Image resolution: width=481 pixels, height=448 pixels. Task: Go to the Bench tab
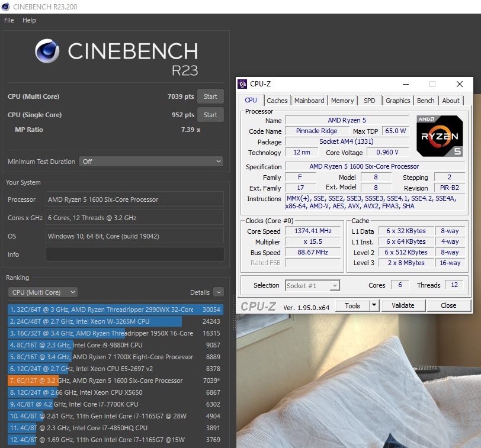point(425,101)
